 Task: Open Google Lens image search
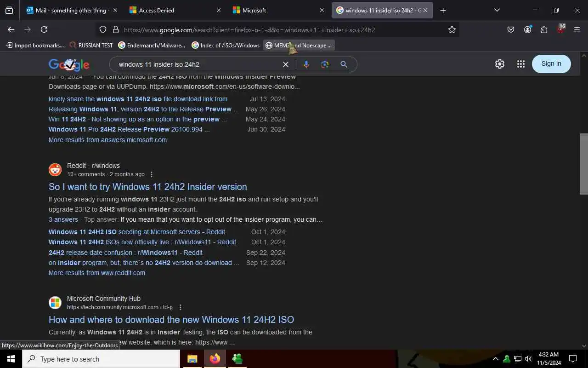[x=325, y=64]
